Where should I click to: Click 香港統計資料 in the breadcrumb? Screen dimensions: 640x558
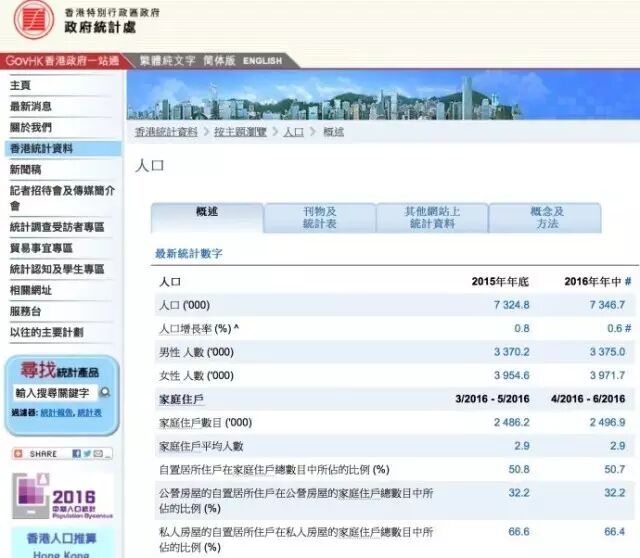click(x=166, y=131)
